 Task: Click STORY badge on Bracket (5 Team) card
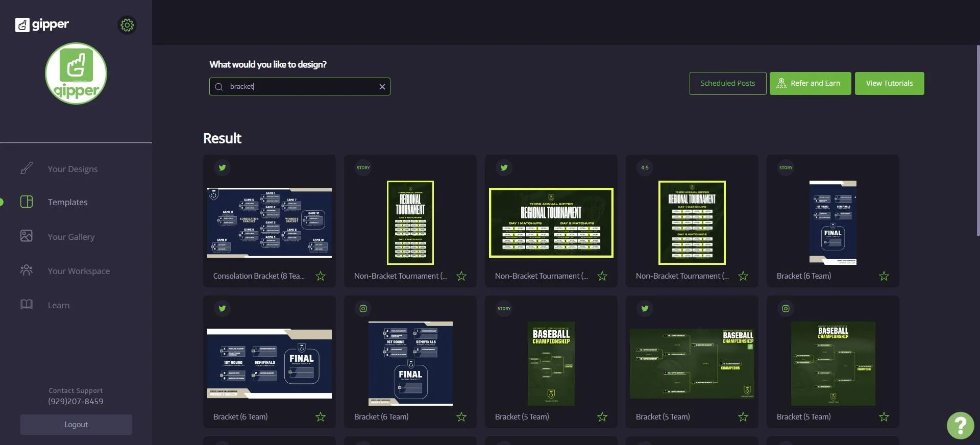coord(504,308)
